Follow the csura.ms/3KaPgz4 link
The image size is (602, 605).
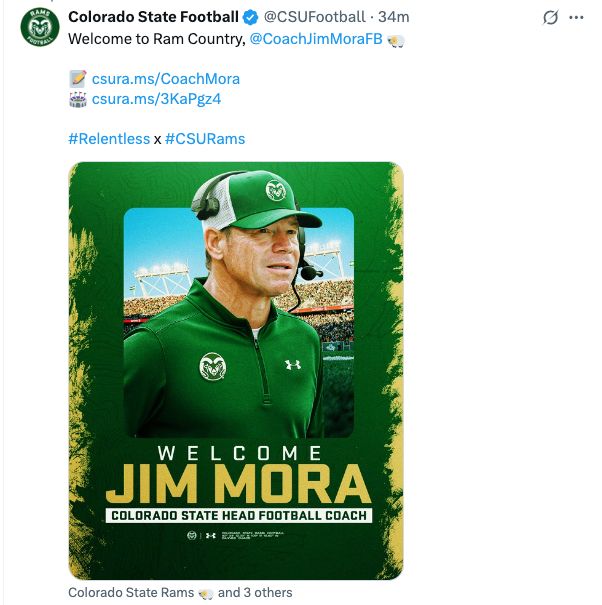(x=156, y=99)
